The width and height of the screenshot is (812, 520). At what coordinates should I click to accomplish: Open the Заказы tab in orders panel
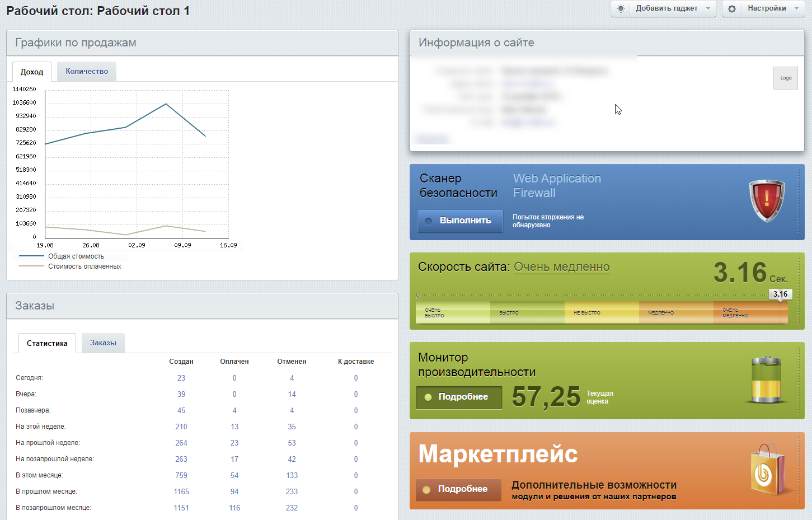click(104, 343)
